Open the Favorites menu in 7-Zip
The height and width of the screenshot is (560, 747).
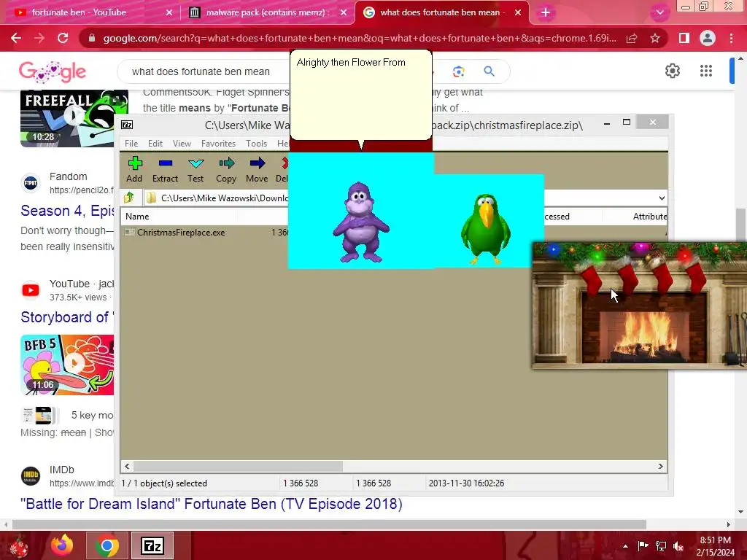pyautogui.click(x=218, y=144)
